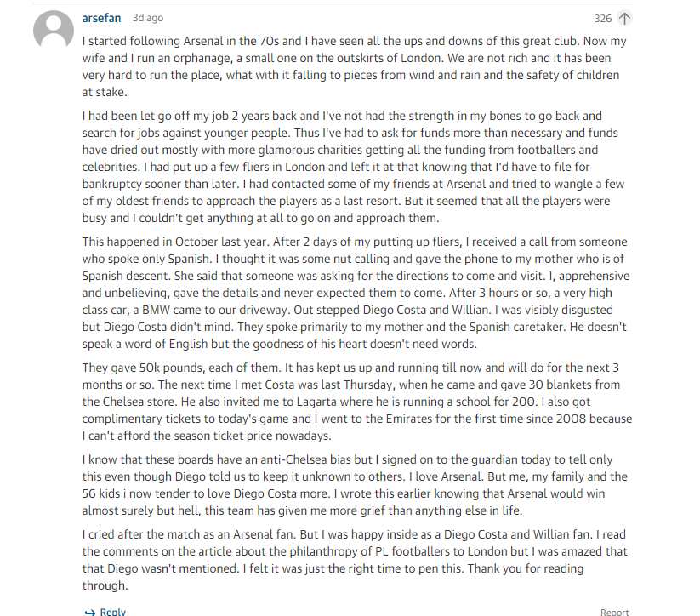Click the line beginning 'class car, a BMW'
Viewport: 700px width, 616px height.
pyautogui.click(x=347, y=310)
